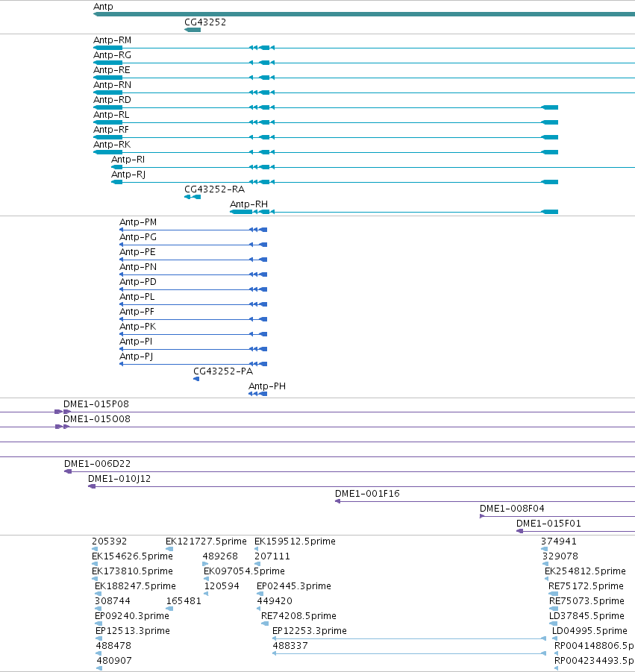Select clone label DME1-015O08
This screenshot has height=672, width=635.
[x=97, y=419]
